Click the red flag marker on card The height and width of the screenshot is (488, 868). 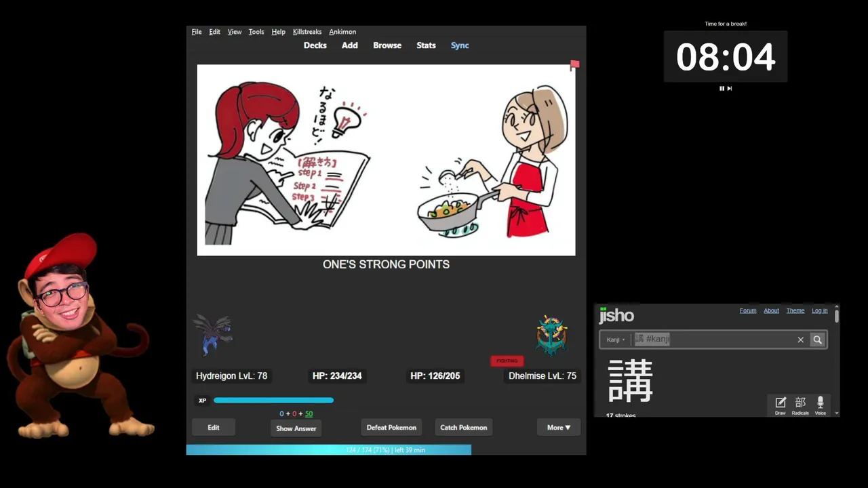[x=574, y=65]
